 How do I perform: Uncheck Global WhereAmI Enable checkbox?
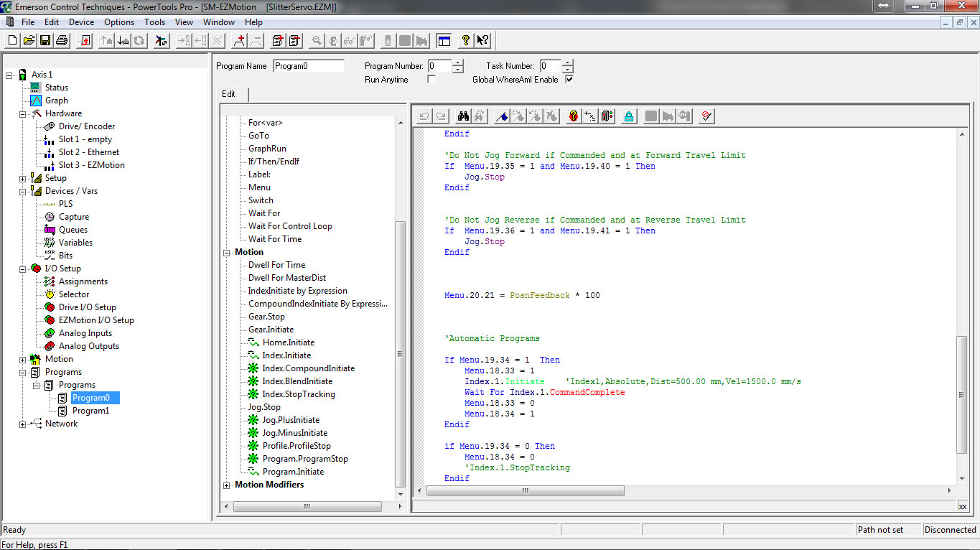pyautogui.click(x=569, y=80)
